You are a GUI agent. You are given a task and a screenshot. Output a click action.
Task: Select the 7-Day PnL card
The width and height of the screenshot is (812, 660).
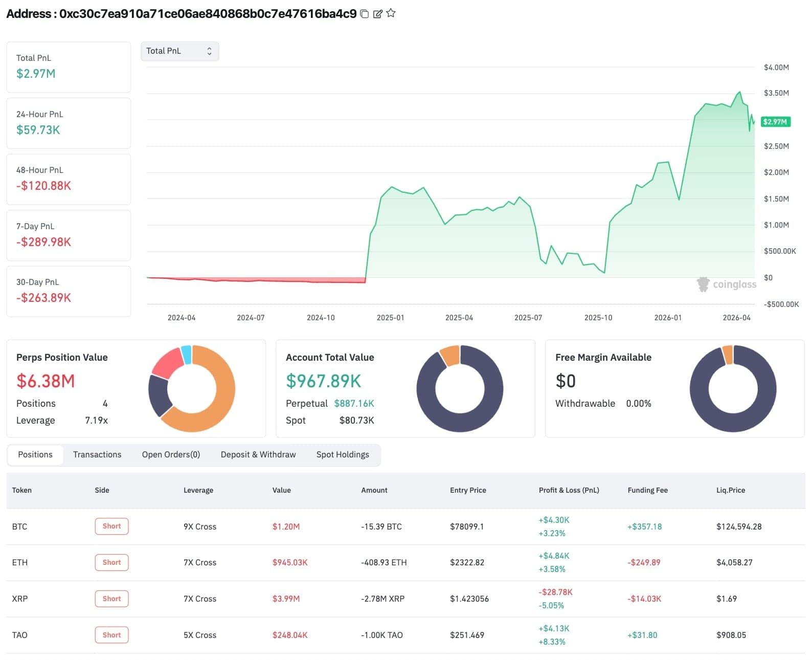[x=69, y=235]
